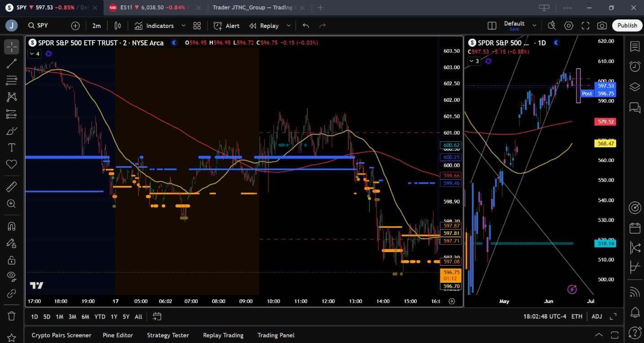Collapse the indicator legend showing 4

[x=34, y=54]
